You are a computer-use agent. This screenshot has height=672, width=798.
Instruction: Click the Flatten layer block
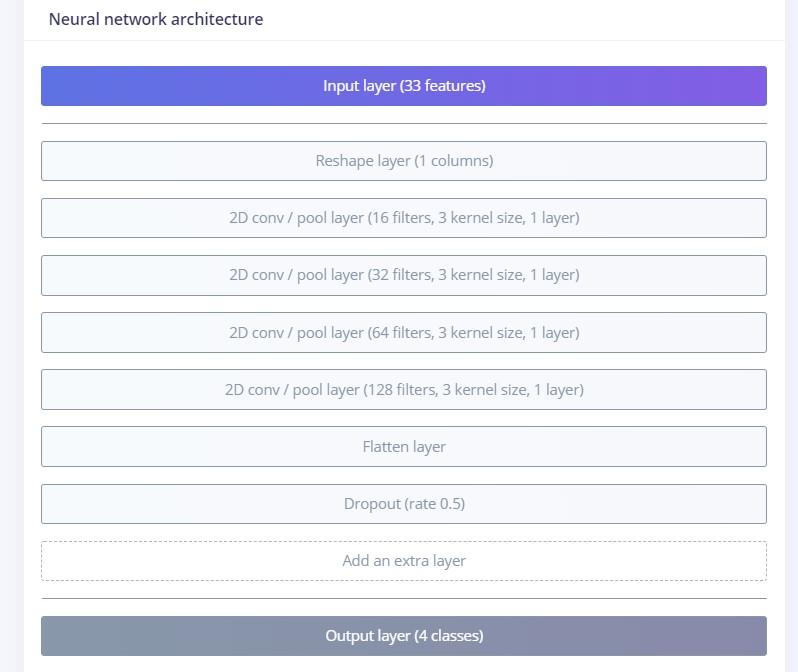(403, 447)
